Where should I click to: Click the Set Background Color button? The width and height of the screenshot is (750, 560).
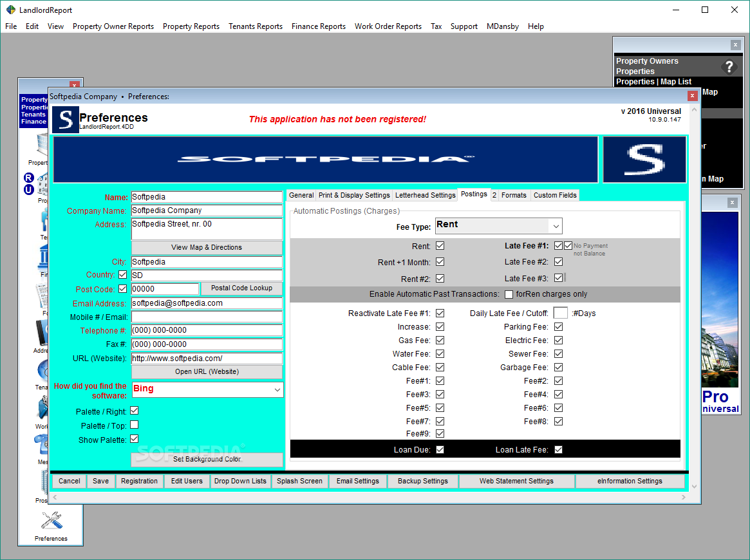point(207,459)
